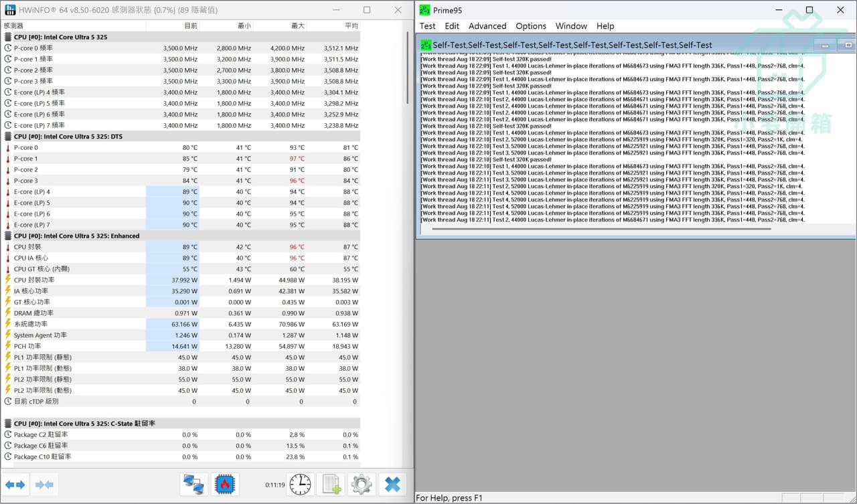Open the Options menu in Prime95
The width and height of the screenshot is (857, 504).
tap(531, 26)
